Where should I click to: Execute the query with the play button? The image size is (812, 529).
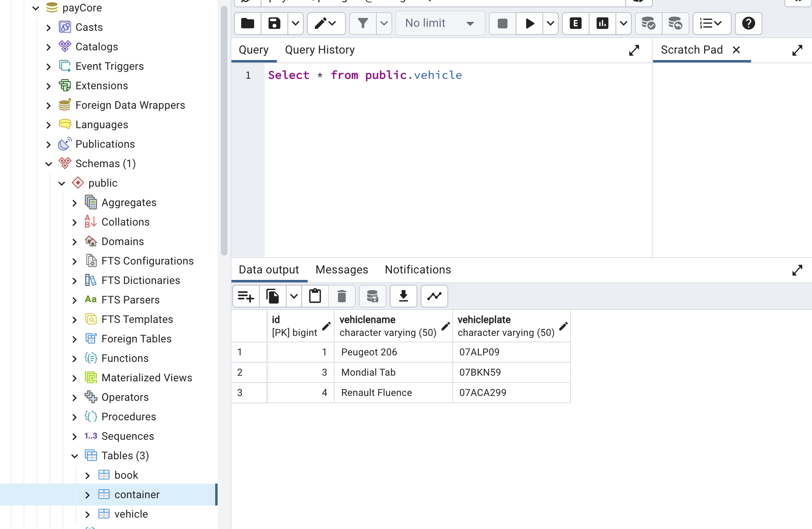click(x=529, y=24)
